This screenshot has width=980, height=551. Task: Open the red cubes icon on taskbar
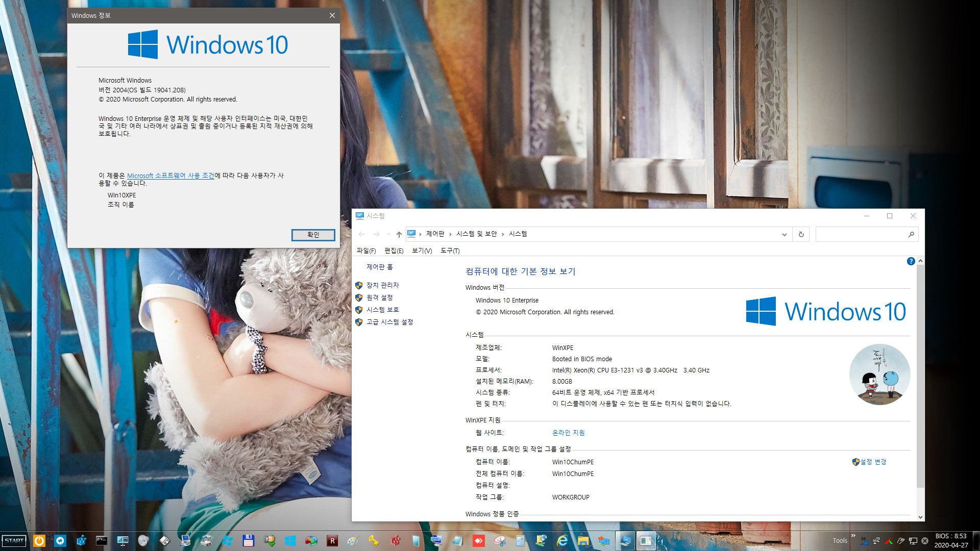click(395, 541)
